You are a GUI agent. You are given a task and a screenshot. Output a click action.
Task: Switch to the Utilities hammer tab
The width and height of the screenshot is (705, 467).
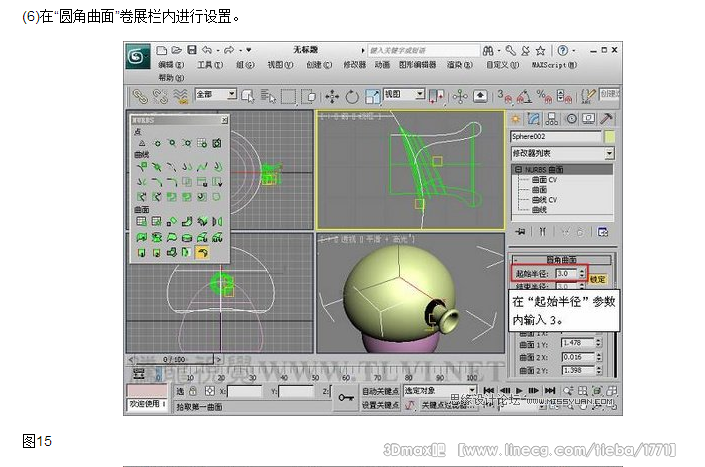(607, 119)
